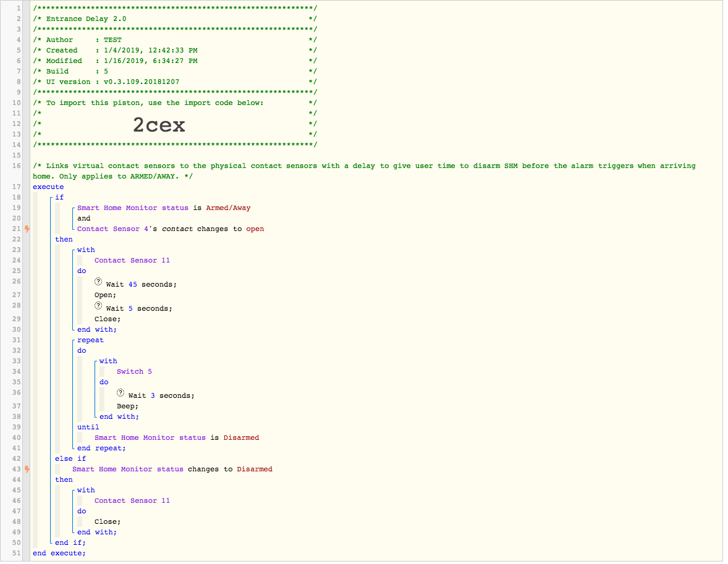728x564 pixels.
Task: Click the execute keyword on line 17
Action: [x=48, y=187]
